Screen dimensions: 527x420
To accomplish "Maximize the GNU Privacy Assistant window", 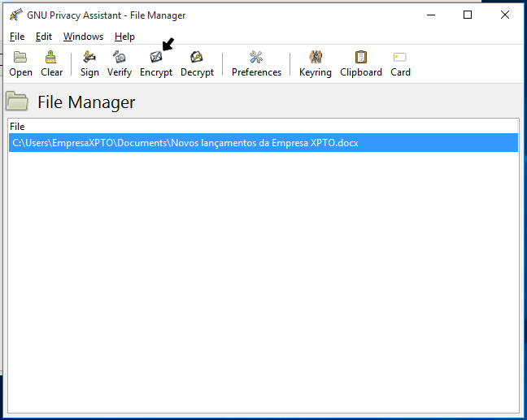I will 468,15.
